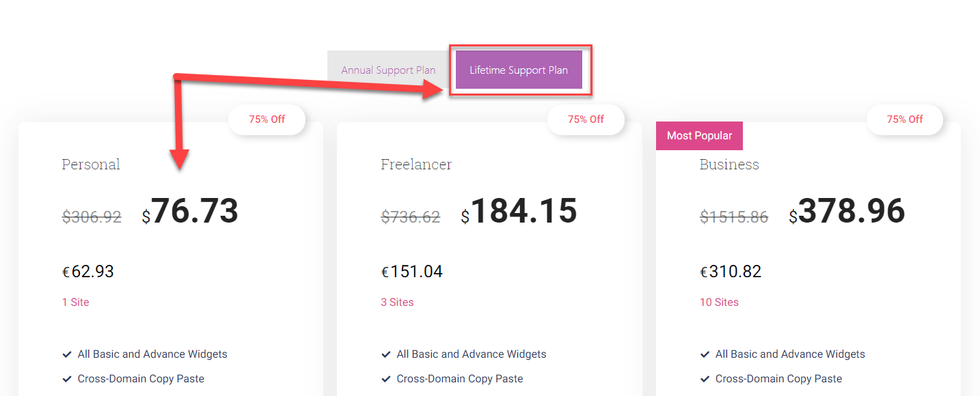Click checkmark beside Business All Basic Widgets
This screenshot has width=980, height=396.
pos(705,354)
